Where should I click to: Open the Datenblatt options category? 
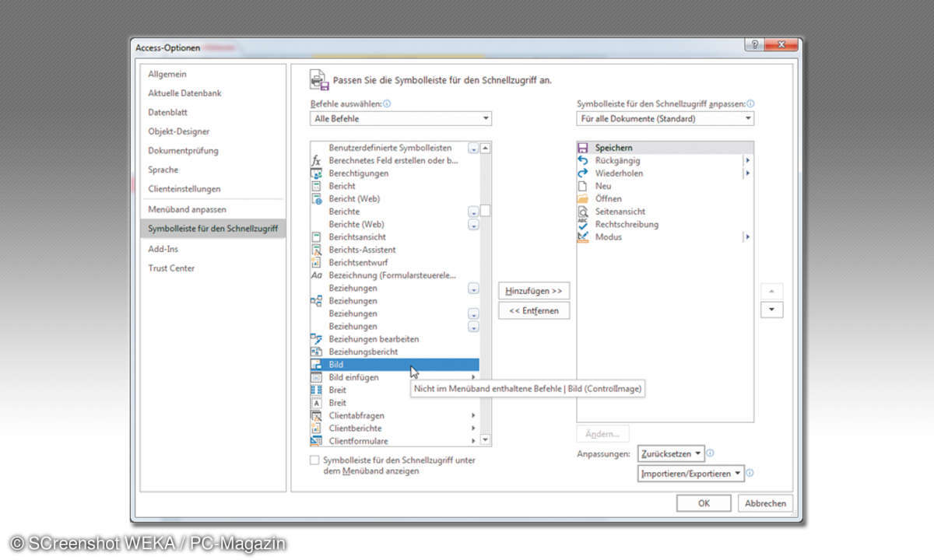coord(168,112)
